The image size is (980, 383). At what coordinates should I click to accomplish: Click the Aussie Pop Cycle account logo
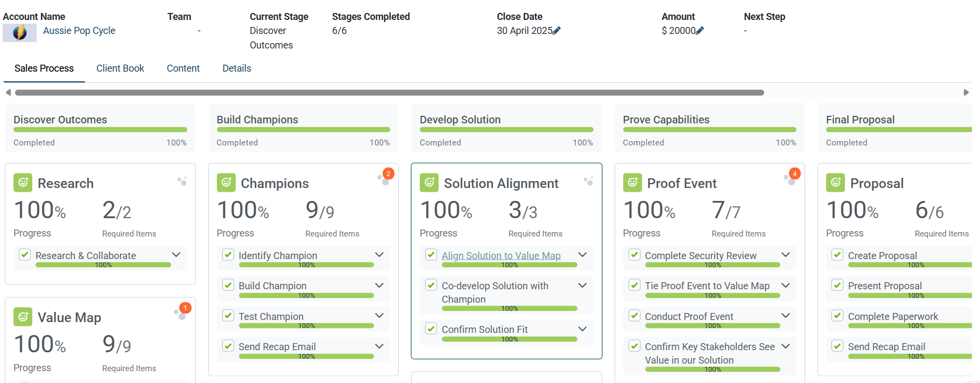click(20, 33)
